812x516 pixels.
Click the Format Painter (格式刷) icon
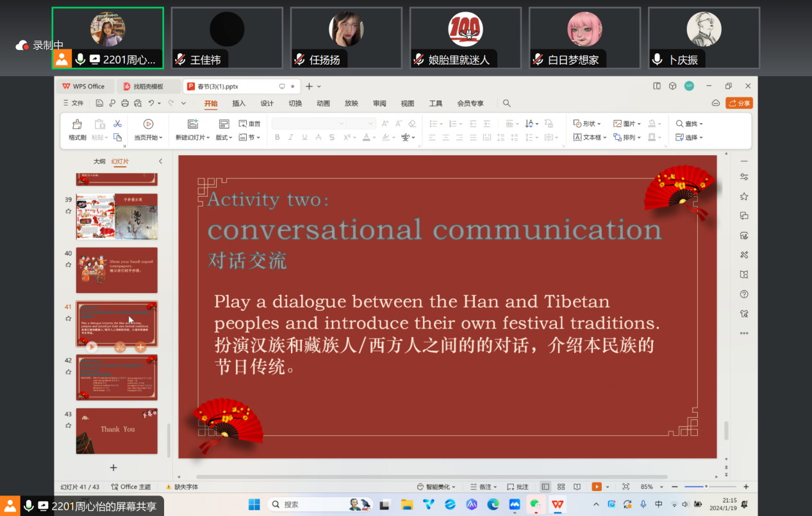78,124
